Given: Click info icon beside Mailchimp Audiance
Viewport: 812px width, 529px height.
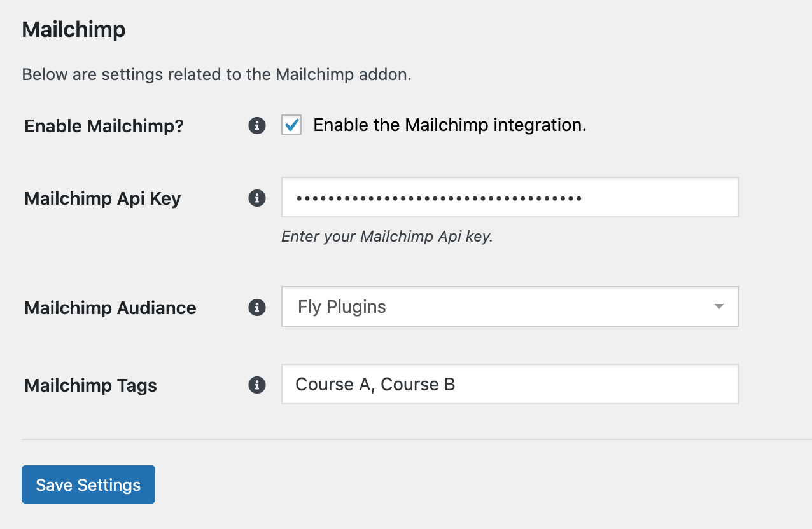Looking at the screenshot, I should 256,308.
